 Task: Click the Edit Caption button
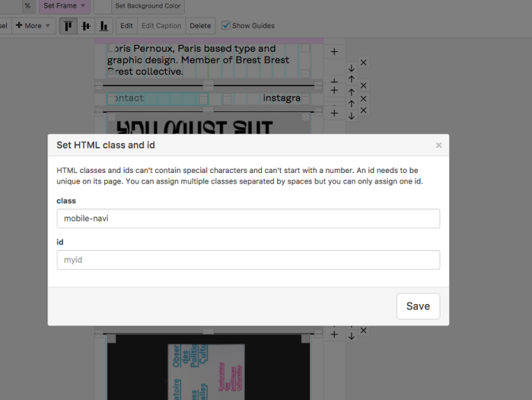(x=161, y=26)
